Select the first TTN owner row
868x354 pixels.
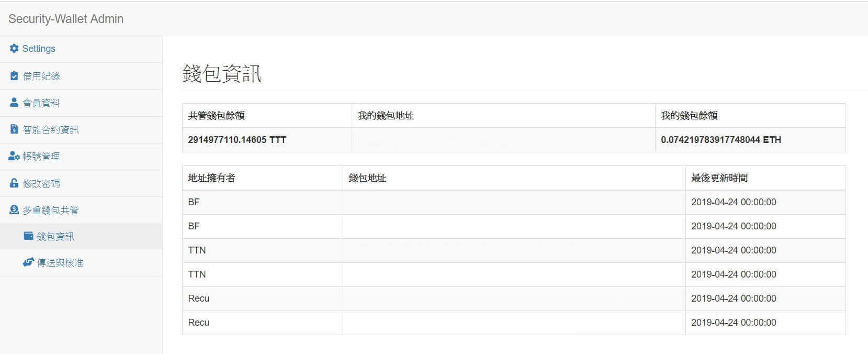[197, 250]
